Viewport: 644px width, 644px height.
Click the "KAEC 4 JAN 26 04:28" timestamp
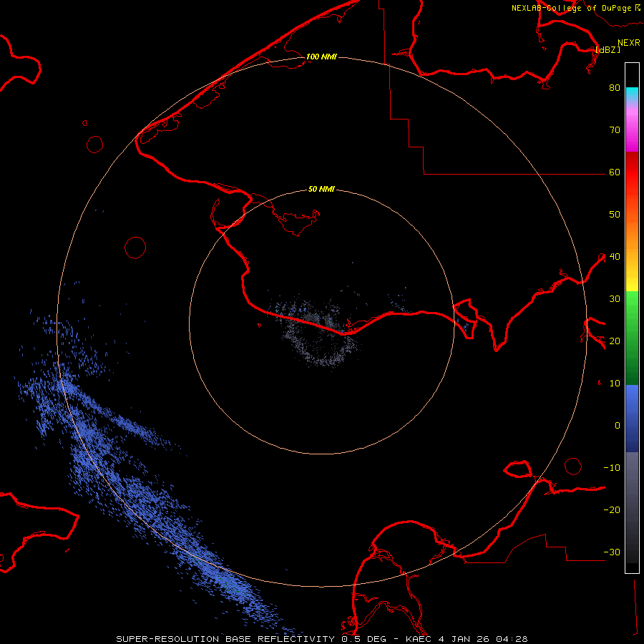click(x=467, y=639)
